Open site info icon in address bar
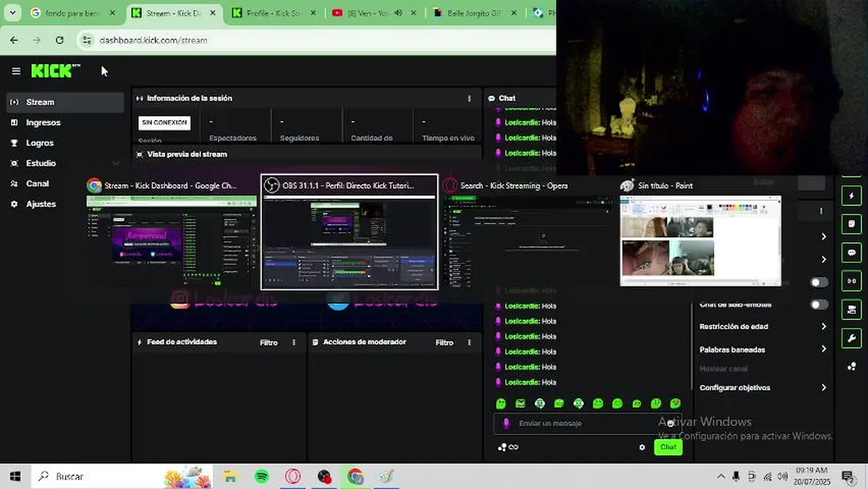This screenshot has height=489, width=868. pos(86,40)
